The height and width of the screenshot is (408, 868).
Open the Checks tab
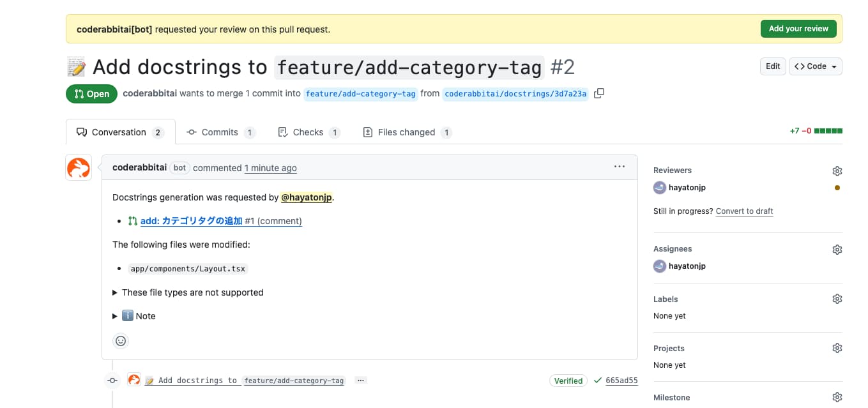[308, 132]
